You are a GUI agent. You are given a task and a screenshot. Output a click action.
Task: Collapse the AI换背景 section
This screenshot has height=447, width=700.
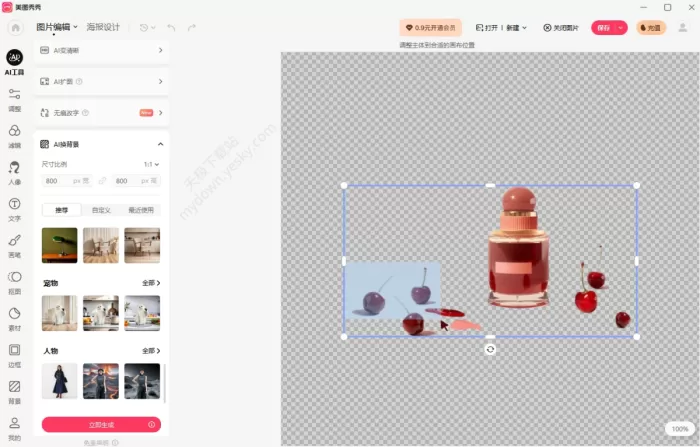click(160, 144)
